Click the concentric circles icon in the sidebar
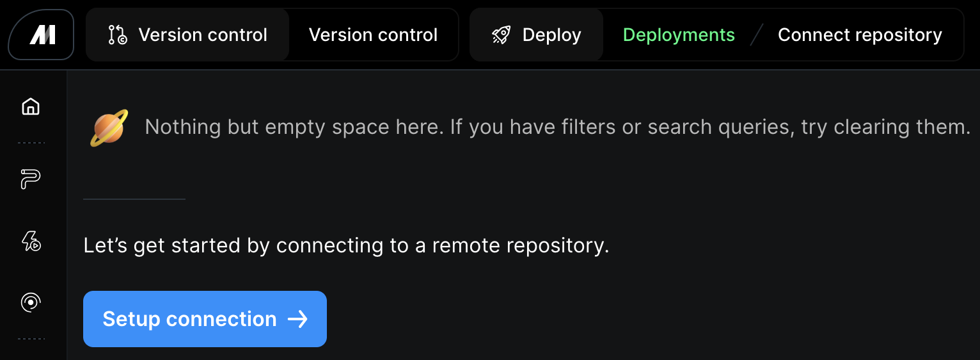 31,302
